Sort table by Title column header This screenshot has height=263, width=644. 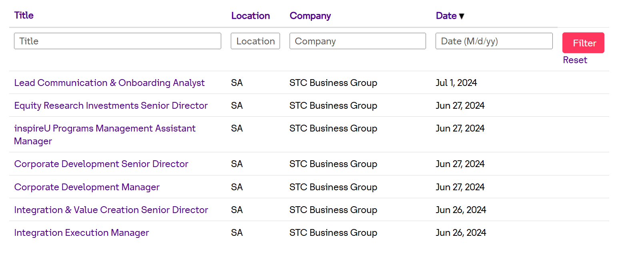click(x=24, y=15)
